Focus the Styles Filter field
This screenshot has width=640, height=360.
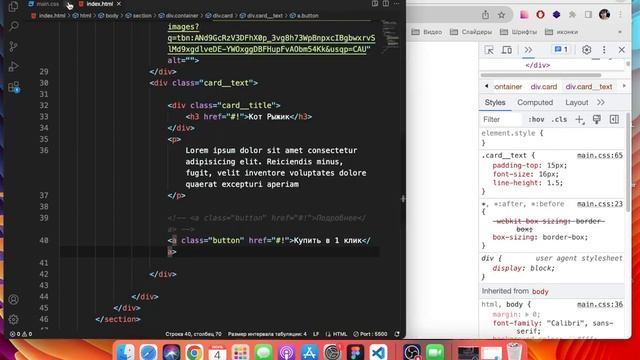[x=501, y=120]
